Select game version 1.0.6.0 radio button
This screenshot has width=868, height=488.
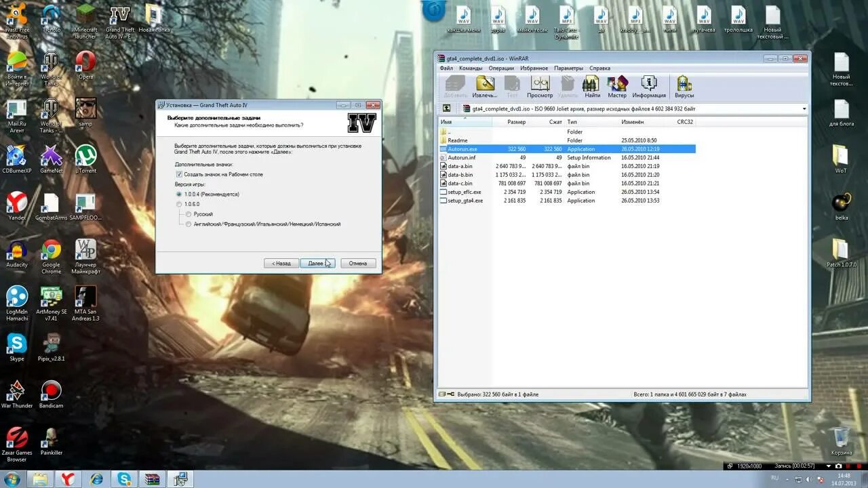pyautogui.click(x=179, y=204)
